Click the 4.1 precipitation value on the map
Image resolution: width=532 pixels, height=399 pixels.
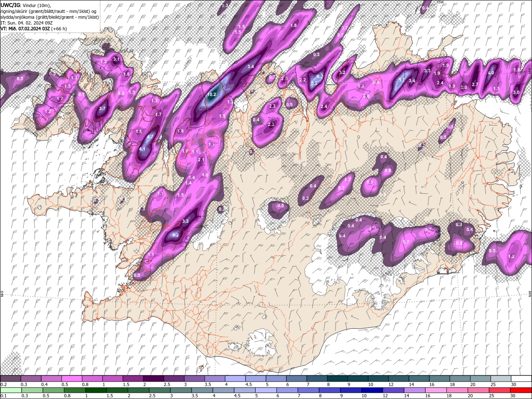tap(142, 149)
